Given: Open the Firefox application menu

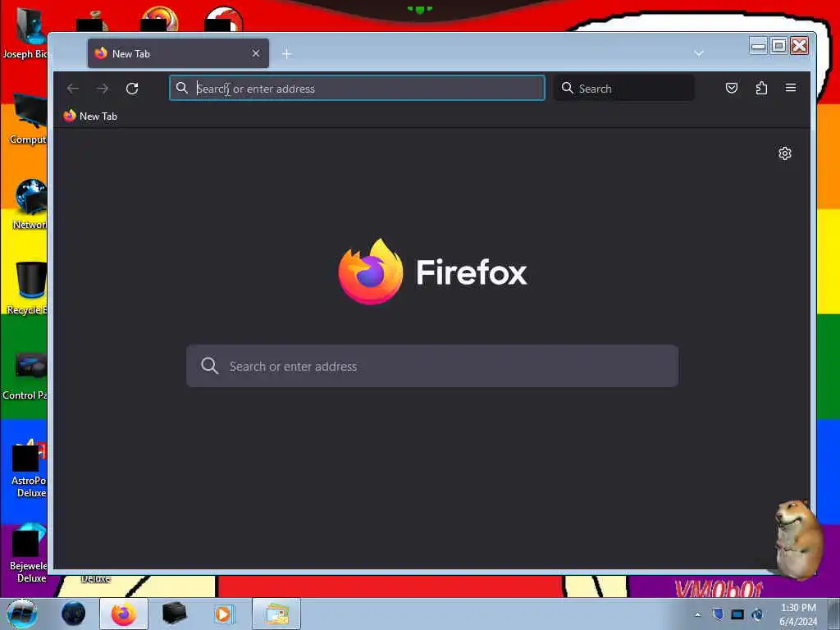Looking at the screenshot, I should [791, 88].
